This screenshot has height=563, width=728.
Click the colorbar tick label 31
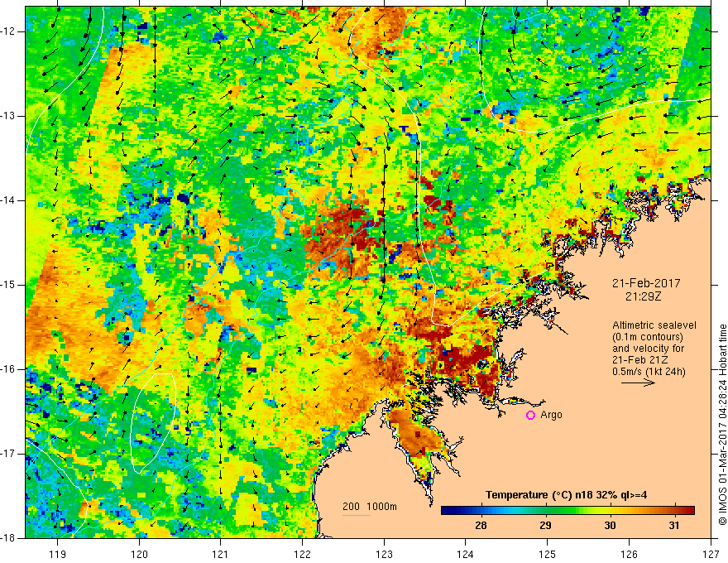[x=674, y=526]
